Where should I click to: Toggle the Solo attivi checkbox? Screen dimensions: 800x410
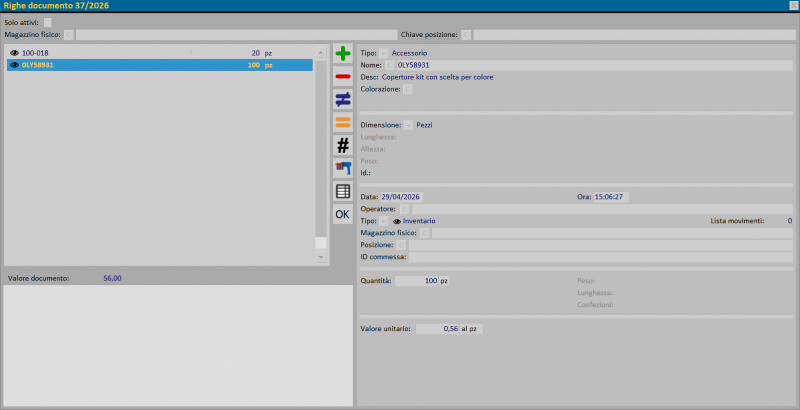[x=48, y=22]
